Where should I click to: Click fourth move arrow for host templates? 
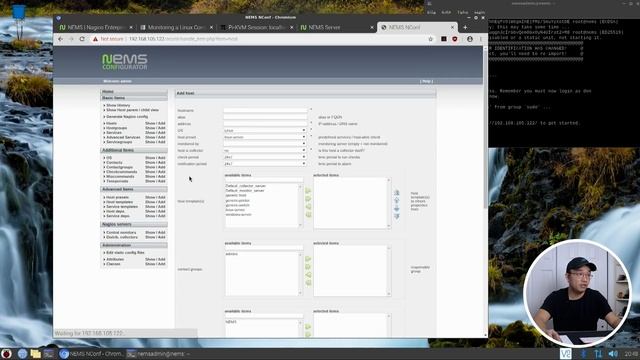click(308, 214)
